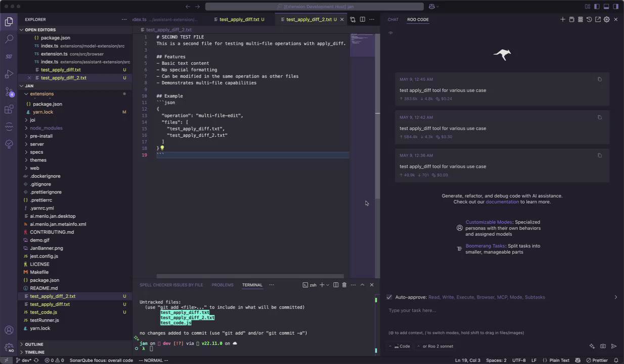Open the Source Control view icon
Image resolution: width=624 pixels, height=364 pixels.
point(9,92)
